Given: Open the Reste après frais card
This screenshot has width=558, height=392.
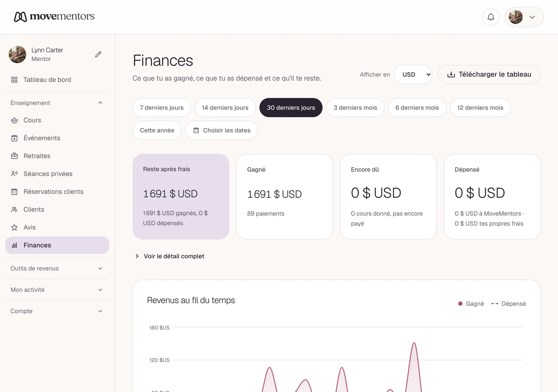Looking at the screenshot, I should click(x=181, y=197).
